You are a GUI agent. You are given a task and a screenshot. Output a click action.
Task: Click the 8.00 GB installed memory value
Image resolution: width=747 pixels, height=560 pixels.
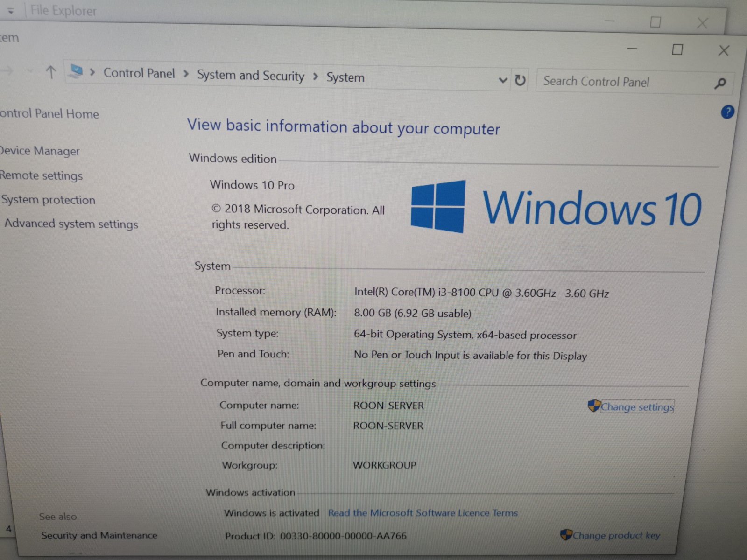(x=412, y=313)
